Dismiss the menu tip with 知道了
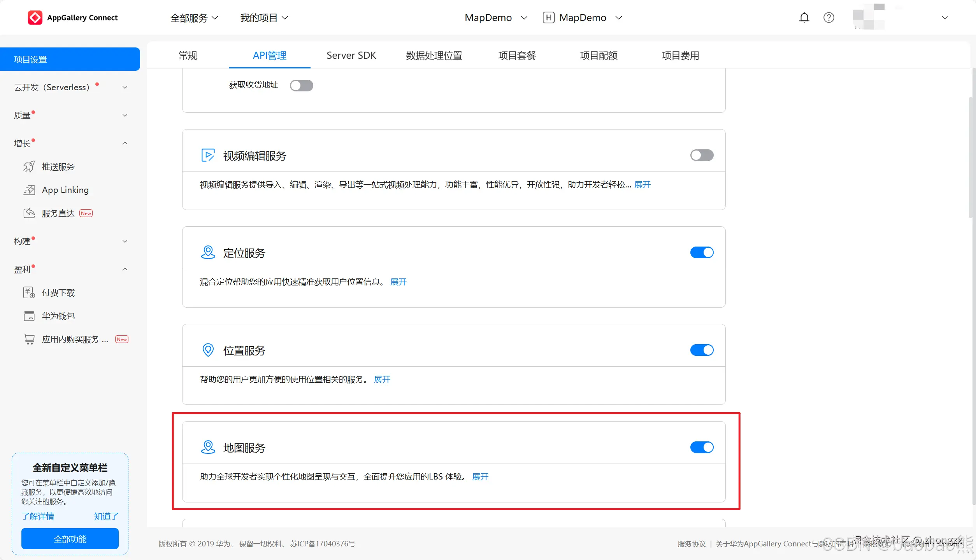Image resolution: width=976 pixels, height=560 pixels. click(x=105, y=516)
